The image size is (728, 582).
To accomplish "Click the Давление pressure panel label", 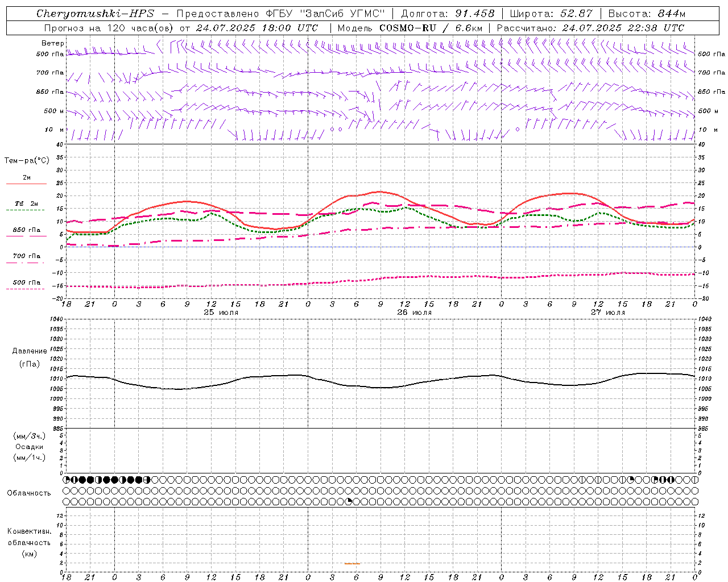I will [30, 351].
